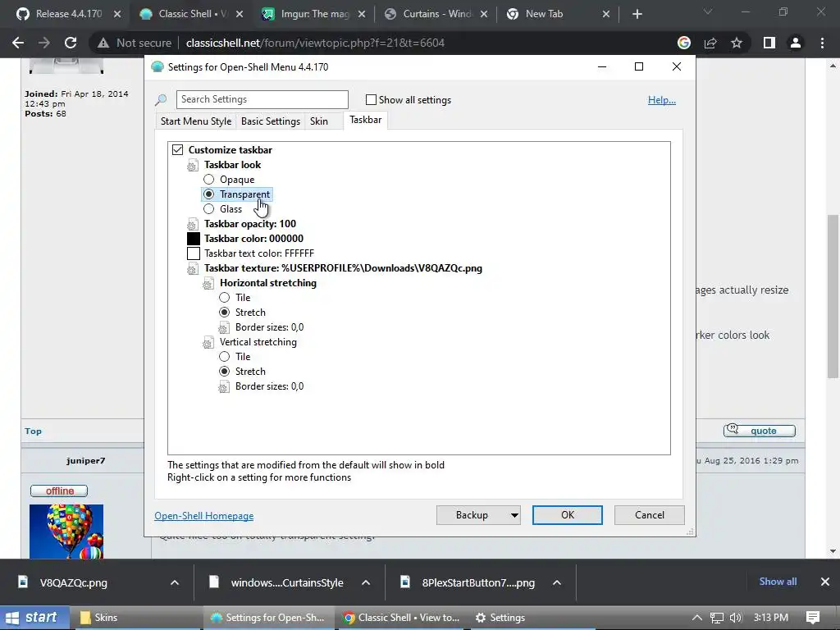
Task: Open Chrome tab search chevron
Action: pos(708,11)
